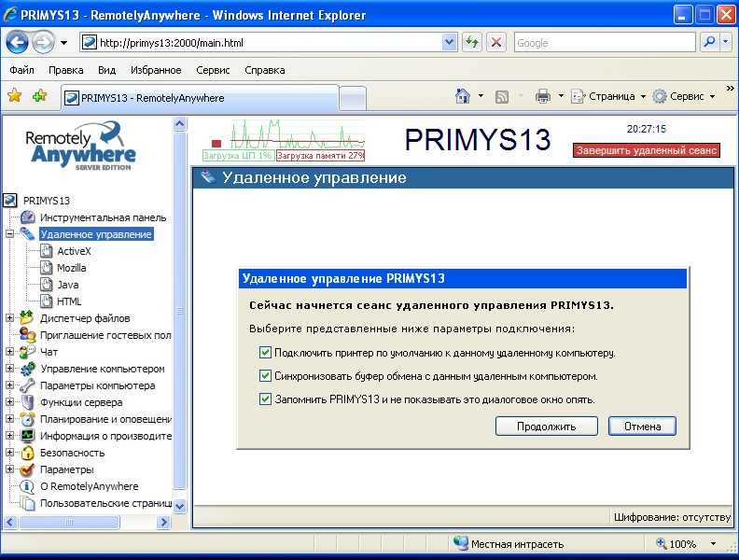Click the red Stop loading icon
The width and height of the screenshot is (739, 560).
pyautogui.click(x=495, y=43)
